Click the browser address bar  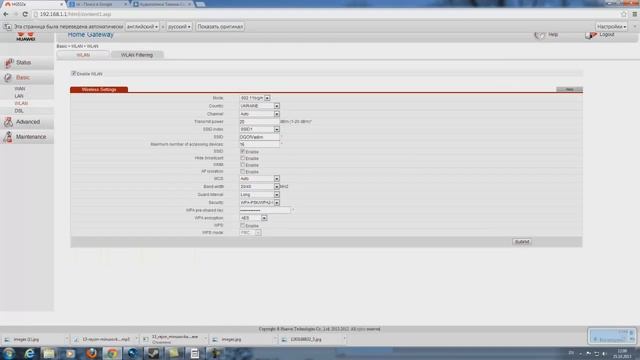[x=327, y=14]
